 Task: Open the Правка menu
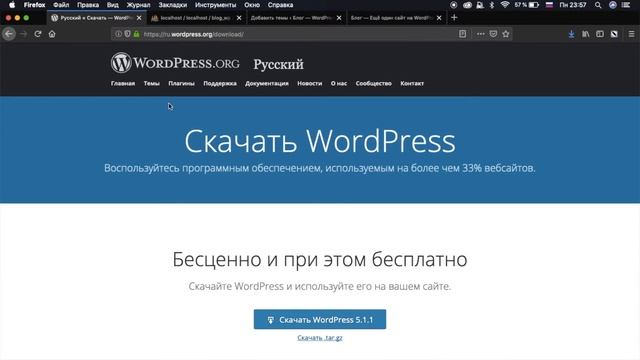click(x=88, y=5)
